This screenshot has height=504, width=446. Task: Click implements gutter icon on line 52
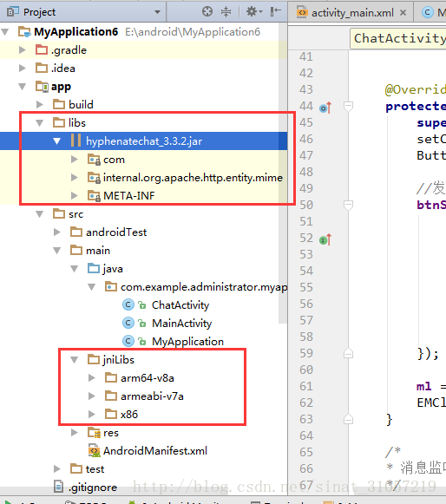click(325, 239)
